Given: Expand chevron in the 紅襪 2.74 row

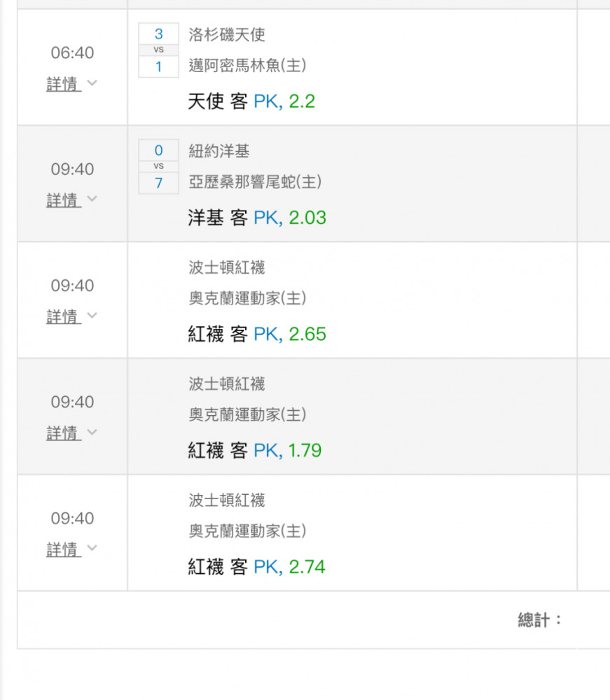Looking at the screenshot, I should tap(92, 548).
